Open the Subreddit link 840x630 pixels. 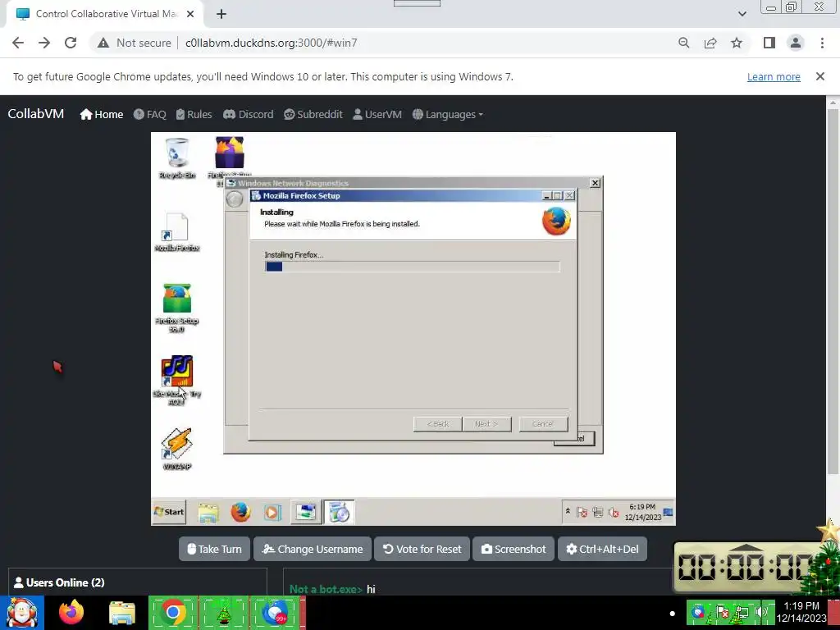pos(313,114)
